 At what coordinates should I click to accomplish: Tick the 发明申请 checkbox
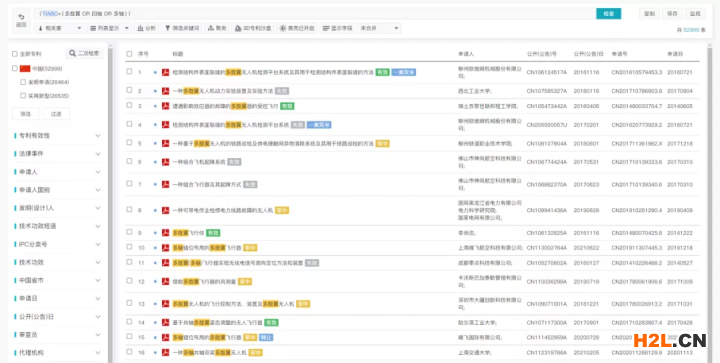(23, 82)
